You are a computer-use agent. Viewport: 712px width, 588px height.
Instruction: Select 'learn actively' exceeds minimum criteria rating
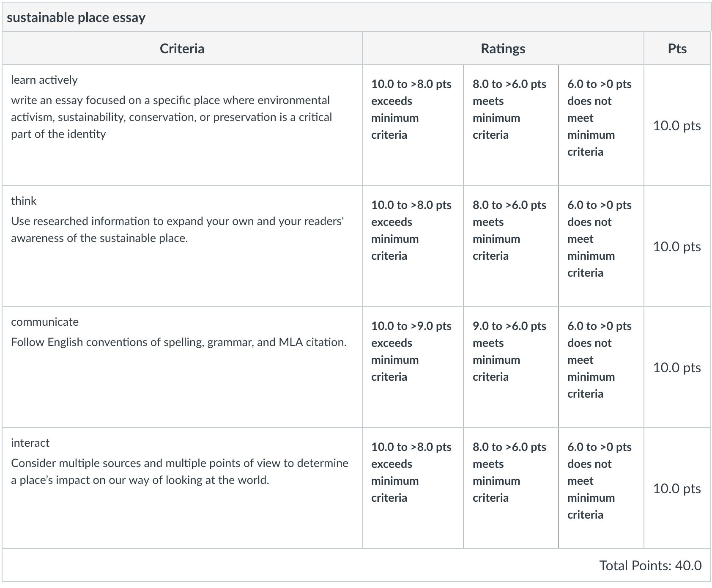[x=413, y=125]
